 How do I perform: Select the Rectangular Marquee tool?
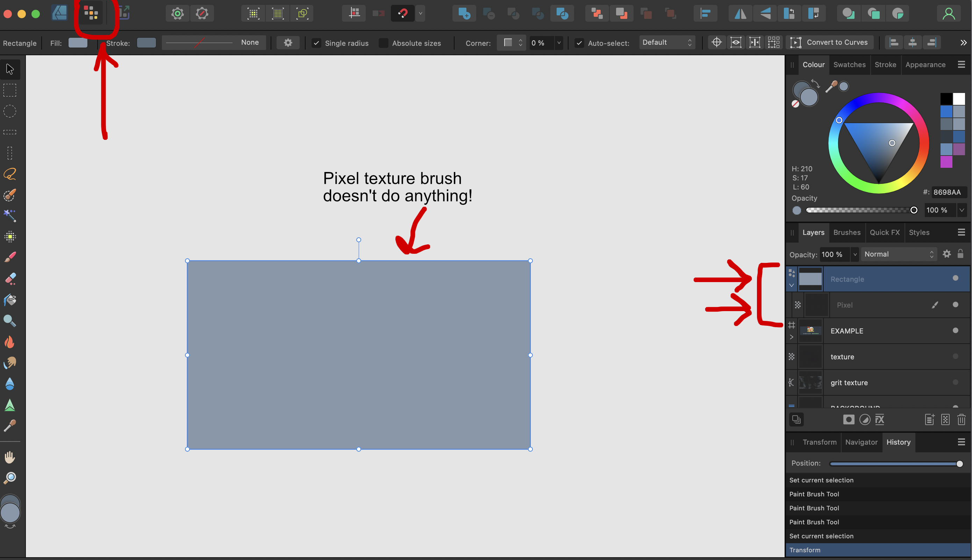[x=10, y=91]
